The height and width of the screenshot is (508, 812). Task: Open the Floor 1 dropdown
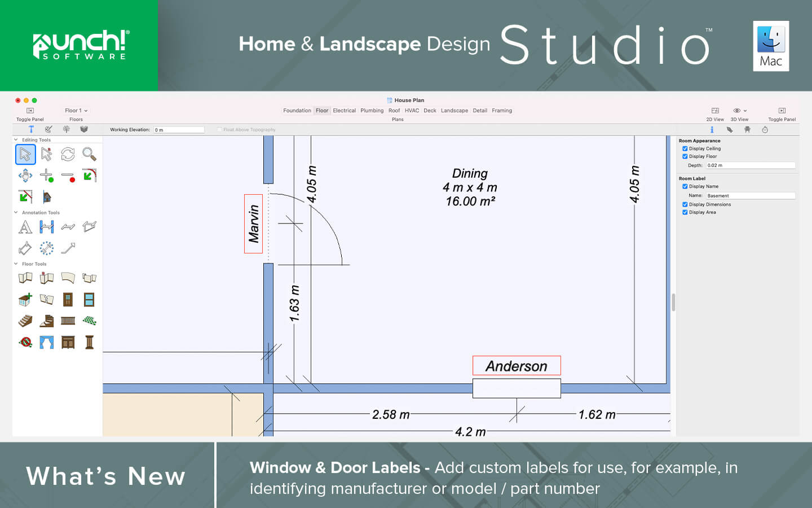[x=76, y=111]
